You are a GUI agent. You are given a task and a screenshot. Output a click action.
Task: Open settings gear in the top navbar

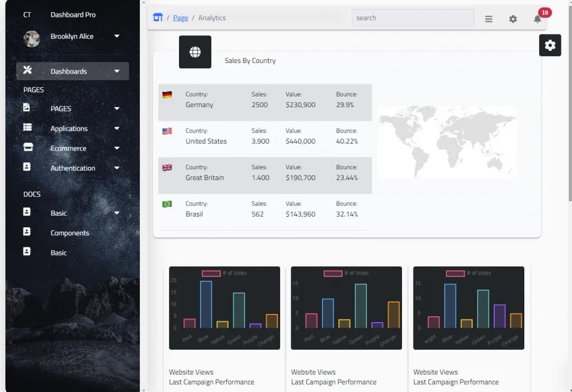[513, 19]
